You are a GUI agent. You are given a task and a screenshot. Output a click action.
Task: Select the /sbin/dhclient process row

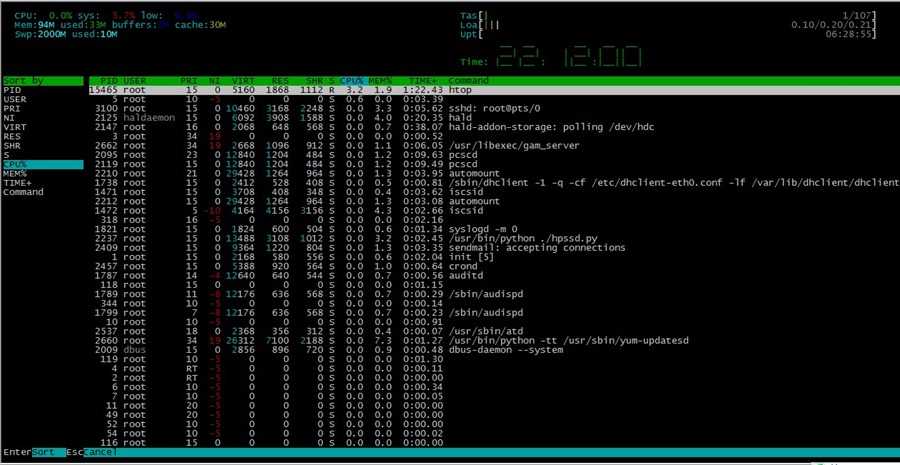coord(494,183)
